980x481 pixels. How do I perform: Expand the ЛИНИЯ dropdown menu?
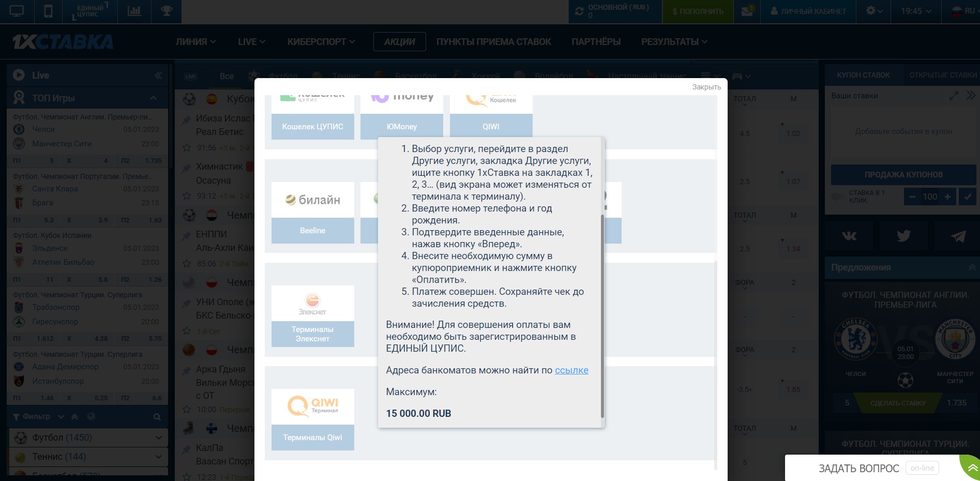point(195,42)
